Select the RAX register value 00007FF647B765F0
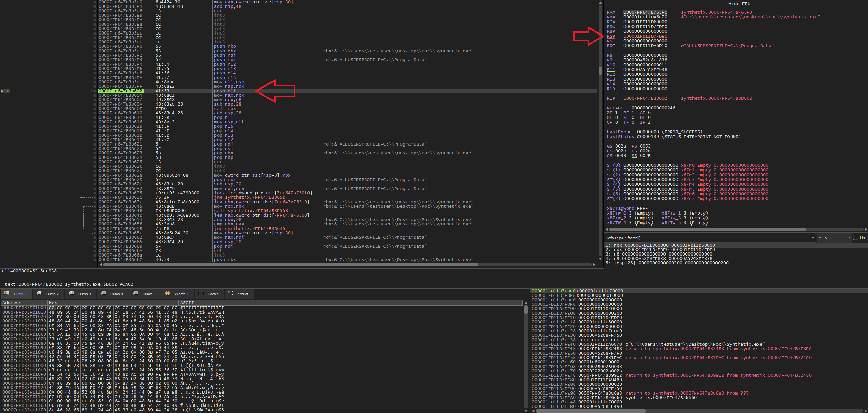This screenshot has width=868, height=413. point(645,12)
